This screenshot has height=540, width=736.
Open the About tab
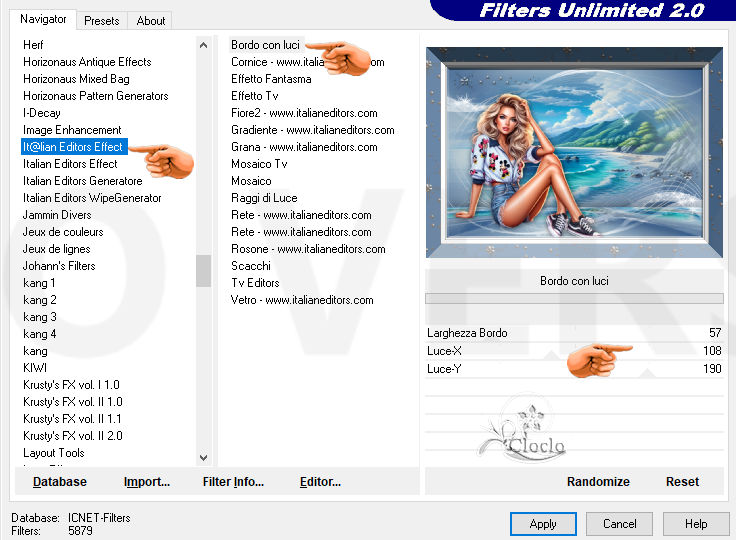click(x=150, y=21)
